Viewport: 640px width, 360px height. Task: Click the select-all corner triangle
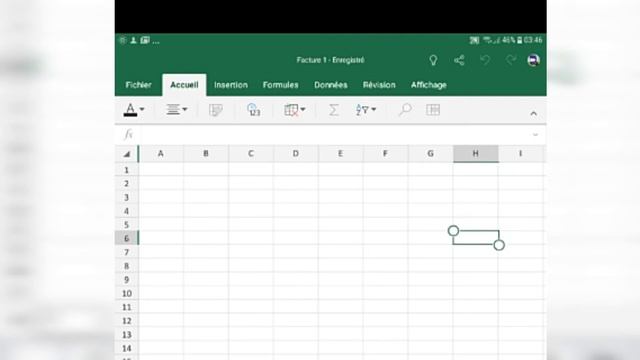coord(127,154)
